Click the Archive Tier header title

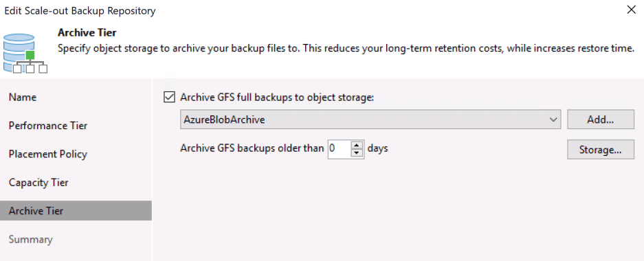click(x=87, y=32)
